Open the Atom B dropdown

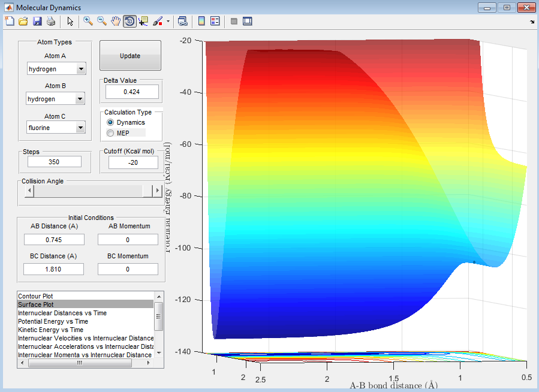(79, 99)
